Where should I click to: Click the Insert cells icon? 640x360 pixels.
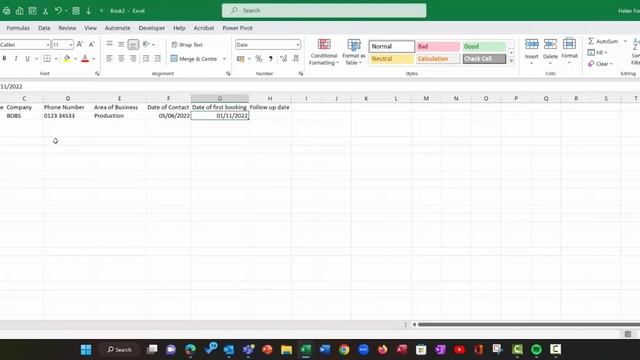pos(531,44)
